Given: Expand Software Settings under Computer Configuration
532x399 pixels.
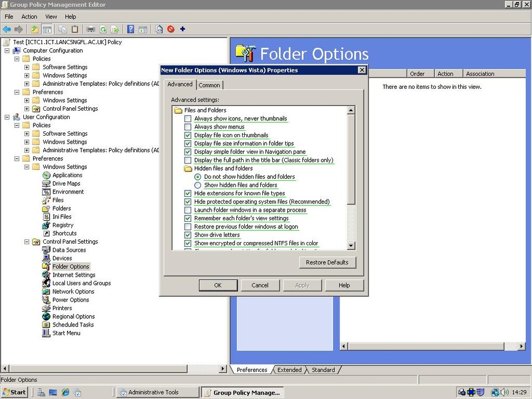Looking at the screenshot, I should click(27, 67).
